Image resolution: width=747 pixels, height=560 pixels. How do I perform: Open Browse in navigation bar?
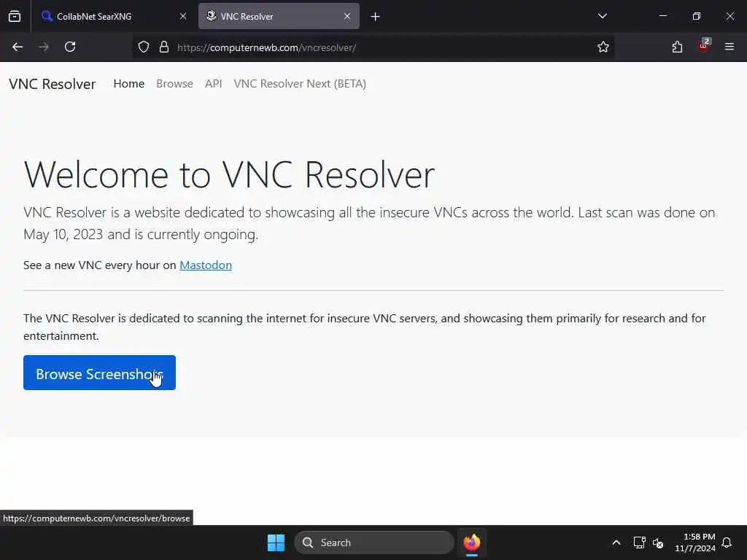[x=174, y=84]
